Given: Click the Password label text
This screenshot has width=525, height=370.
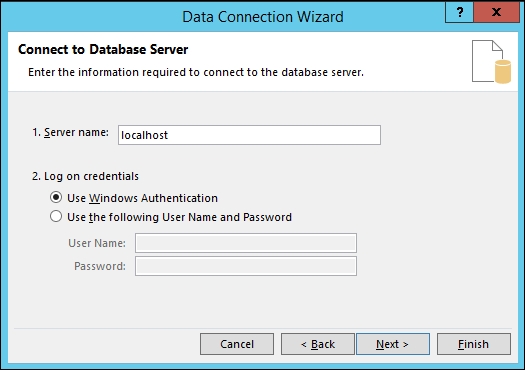Looking at the screenshot, I should [100, 266].
